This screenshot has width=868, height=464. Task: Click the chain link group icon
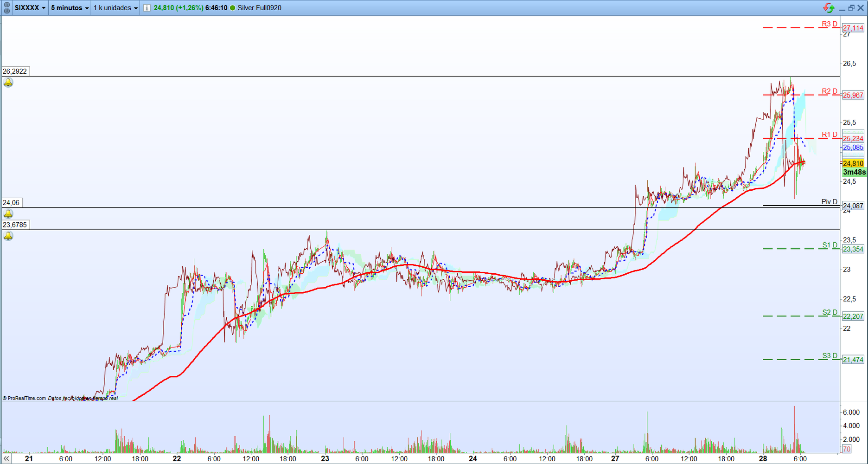click(6, 8)
